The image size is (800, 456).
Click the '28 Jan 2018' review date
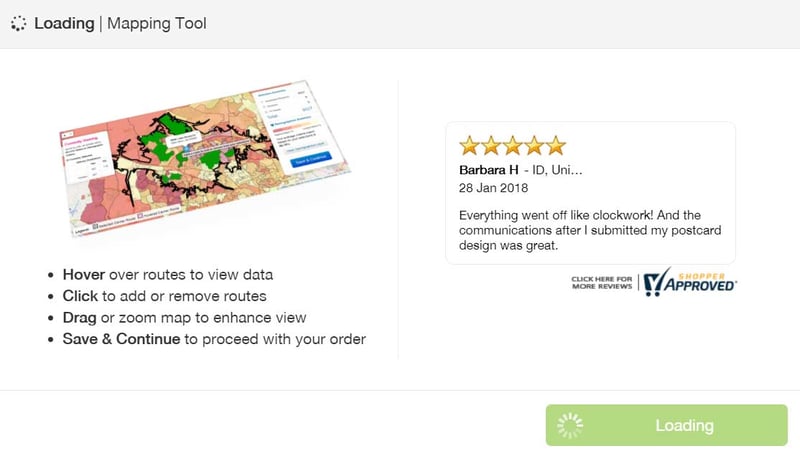click(494, 188)
